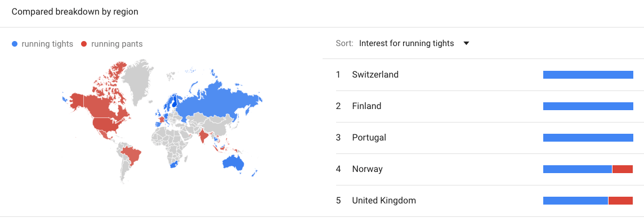Select 'Interest for running tights' sort option
Image resolution: width=644 pixels, height=222 pixels.
(406, 43)
